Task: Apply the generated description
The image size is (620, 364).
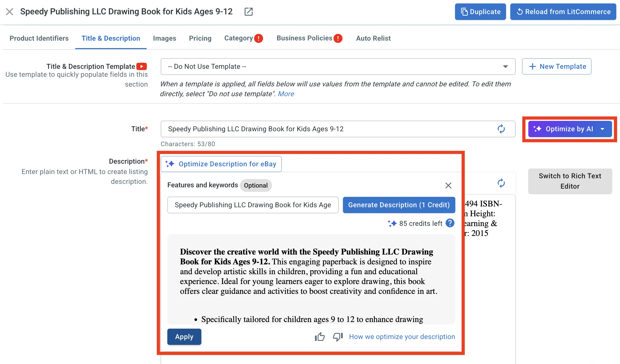Action: tap(184, 337)
